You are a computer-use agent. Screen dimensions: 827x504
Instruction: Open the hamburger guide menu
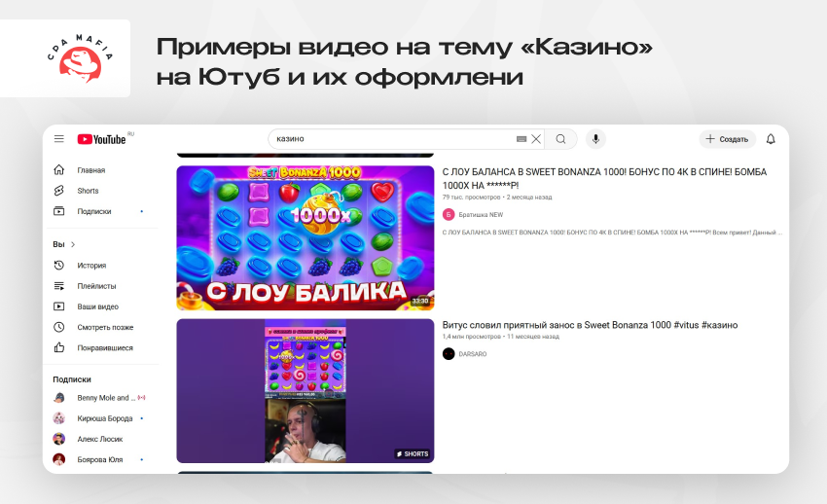[x=59, y=139]
